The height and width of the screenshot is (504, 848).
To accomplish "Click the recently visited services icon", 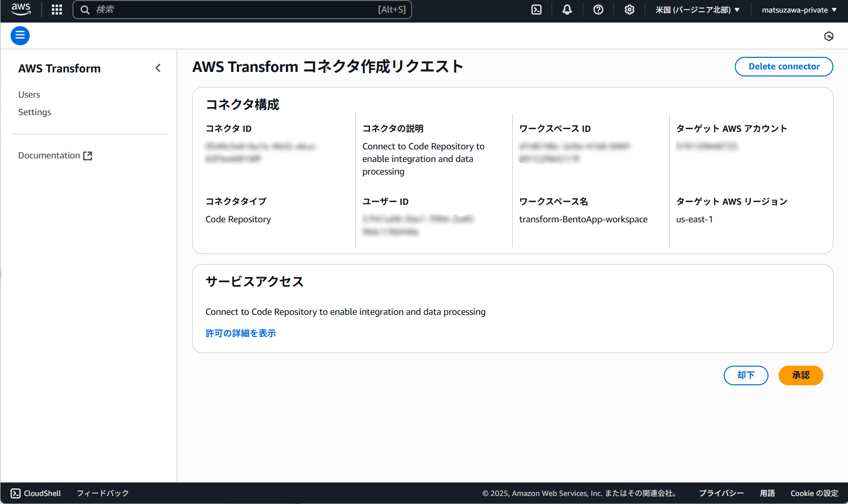I will pyautogui.click(x=829, y=36).
